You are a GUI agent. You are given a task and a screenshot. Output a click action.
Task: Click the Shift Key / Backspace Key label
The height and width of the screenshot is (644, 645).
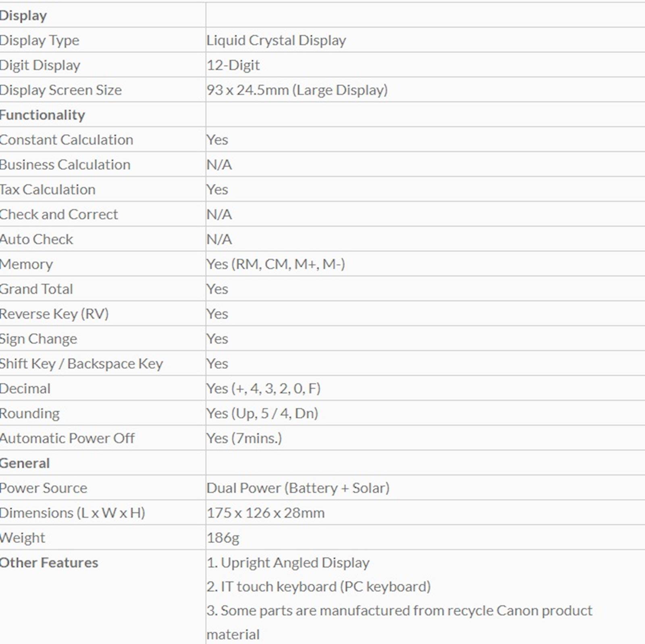[x=81, y=364]
